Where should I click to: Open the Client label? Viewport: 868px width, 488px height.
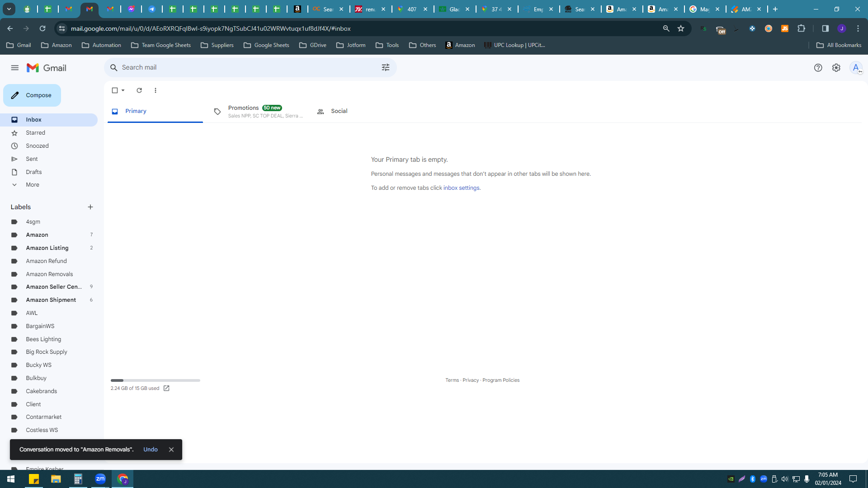click(49, 404)
